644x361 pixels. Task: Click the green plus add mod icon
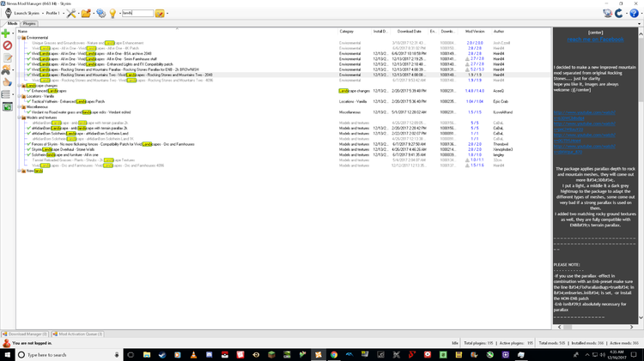[x=6, y=33]
